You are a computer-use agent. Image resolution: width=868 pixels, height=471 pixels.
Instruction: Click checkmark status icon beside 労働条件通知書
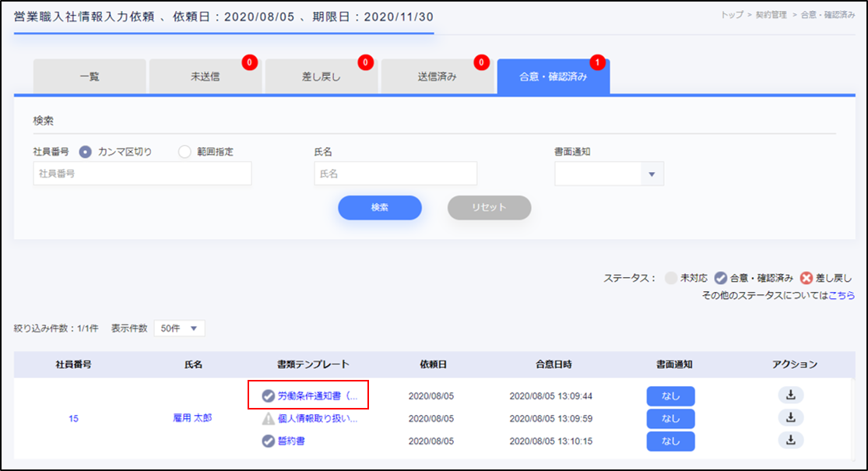pos(269,395)
